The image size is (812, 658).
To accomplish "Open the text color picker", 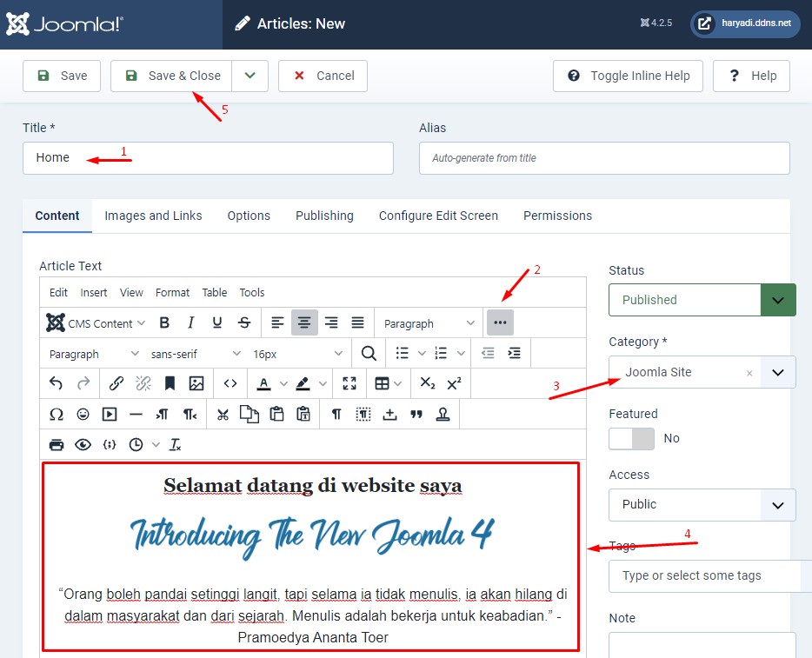I will pos(262,383).
